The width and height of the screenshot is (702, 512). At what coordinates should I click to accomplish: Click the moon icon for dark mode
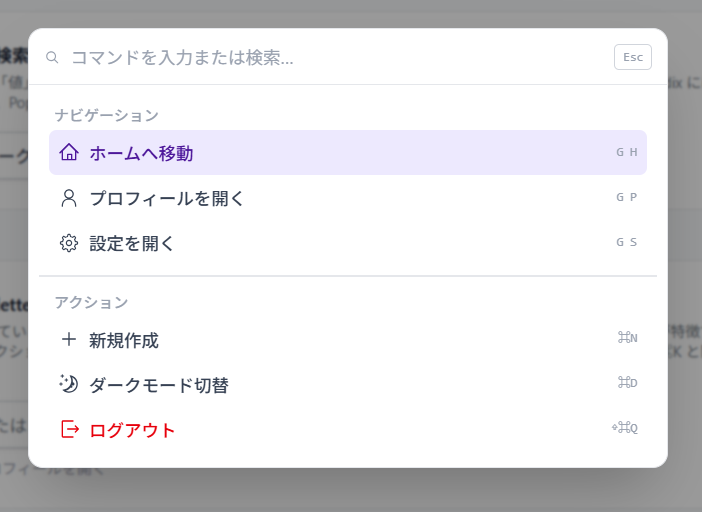(x=69, y=384)
